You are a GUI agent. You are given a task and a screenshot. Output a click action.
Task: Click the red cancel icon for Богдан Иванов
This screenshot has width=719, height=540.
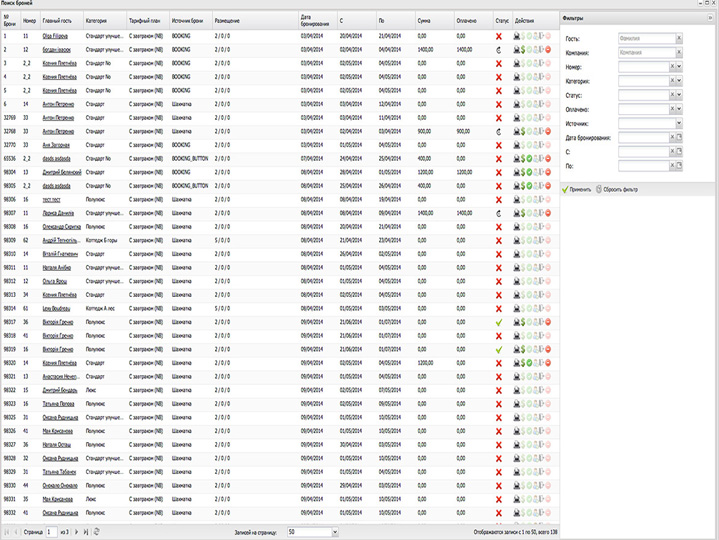[x=549, y=48]
